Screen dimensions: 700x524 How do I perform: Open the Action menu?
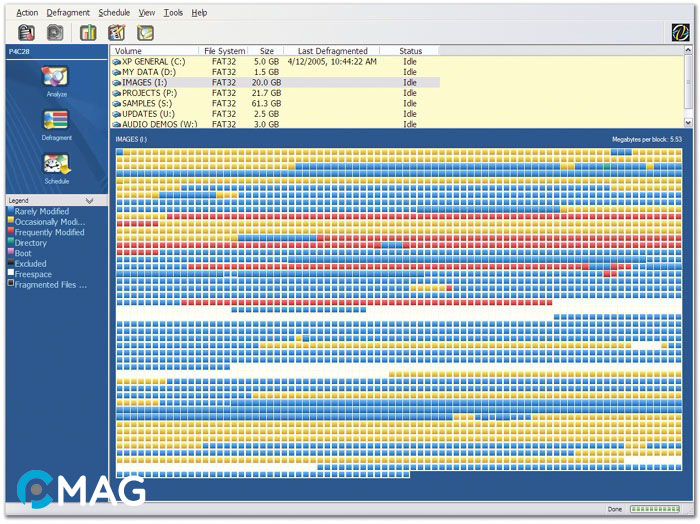pos(27,13)
